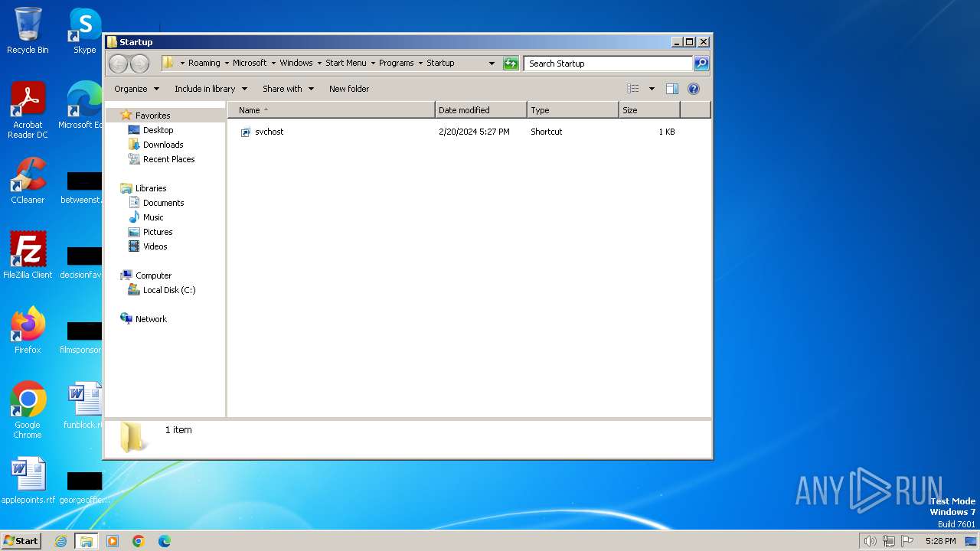Open the Pictures library
980x551 pixels.
click(x=158, y=232)
